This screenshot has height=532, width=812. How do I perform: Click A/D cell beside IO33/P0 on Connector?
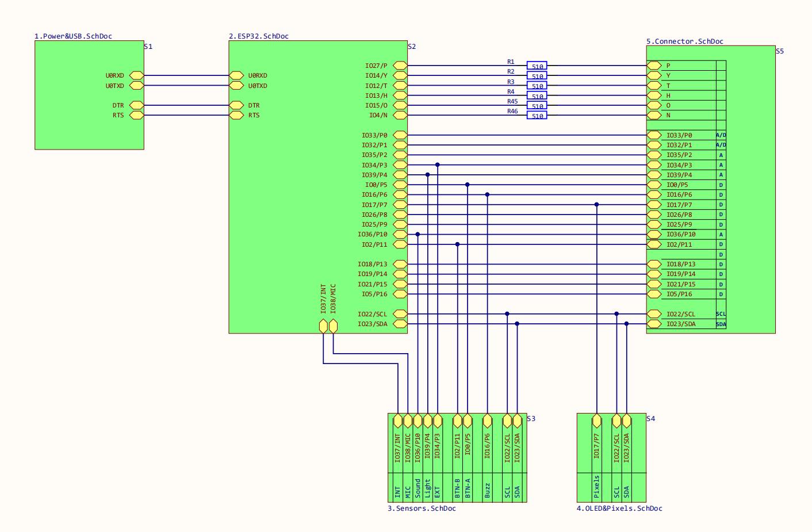click(721, 135)
